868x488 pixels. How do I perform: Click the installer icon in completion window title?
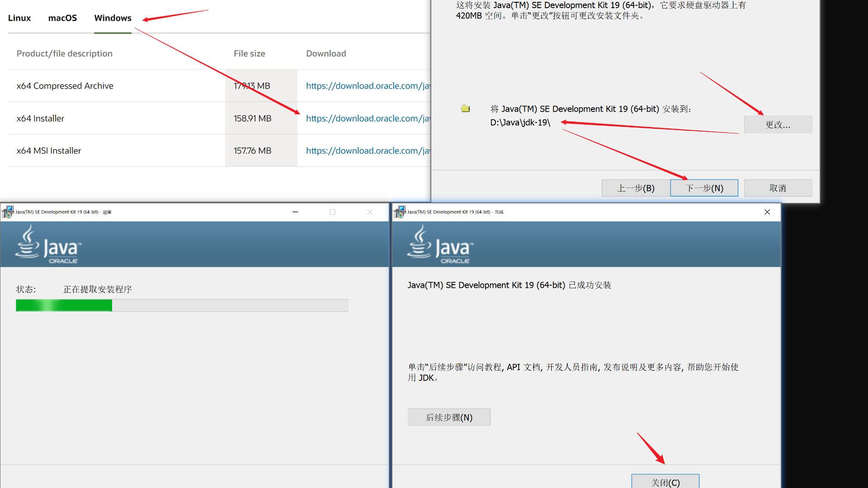[x=400, y=211]
